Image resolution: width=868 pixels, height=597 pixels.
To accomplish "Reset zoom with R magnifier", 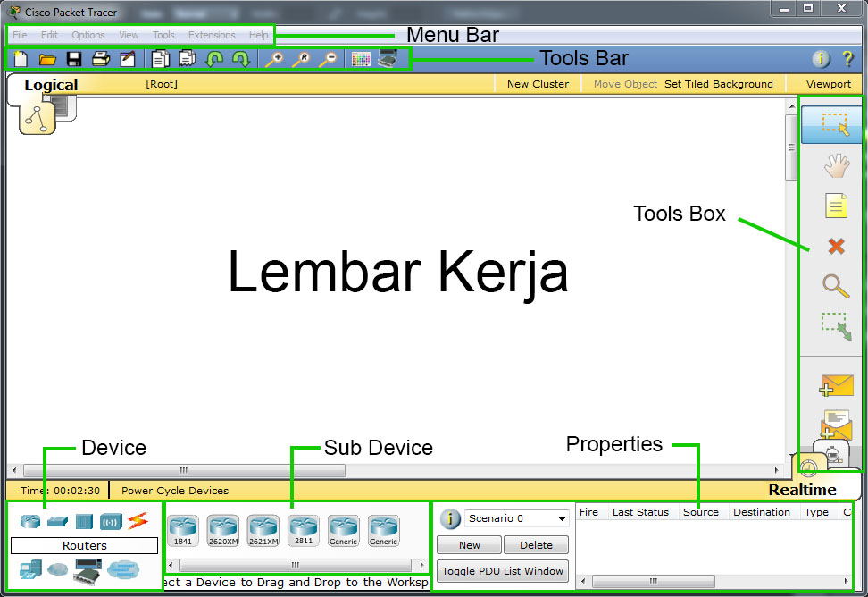I will coord(301,59).
